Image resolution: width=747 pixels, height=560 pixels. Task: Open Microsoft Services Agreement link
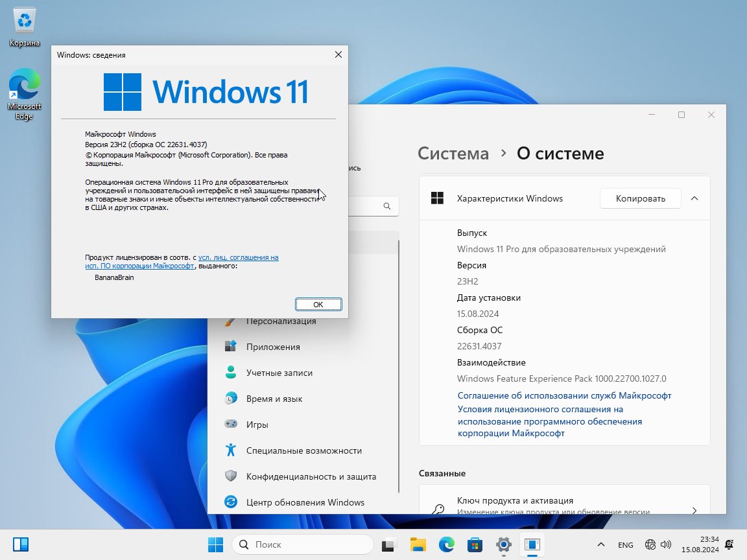coord(564,395)
